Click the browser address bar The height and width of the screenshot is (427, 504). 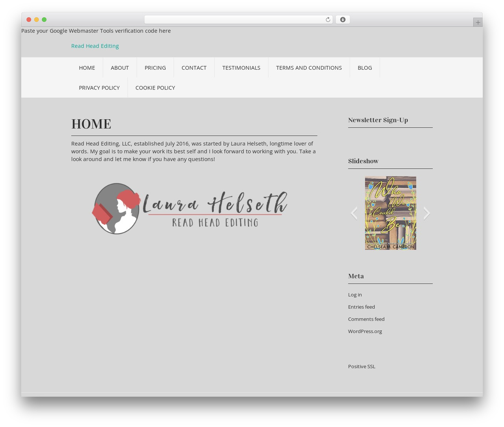coord(238,20)
